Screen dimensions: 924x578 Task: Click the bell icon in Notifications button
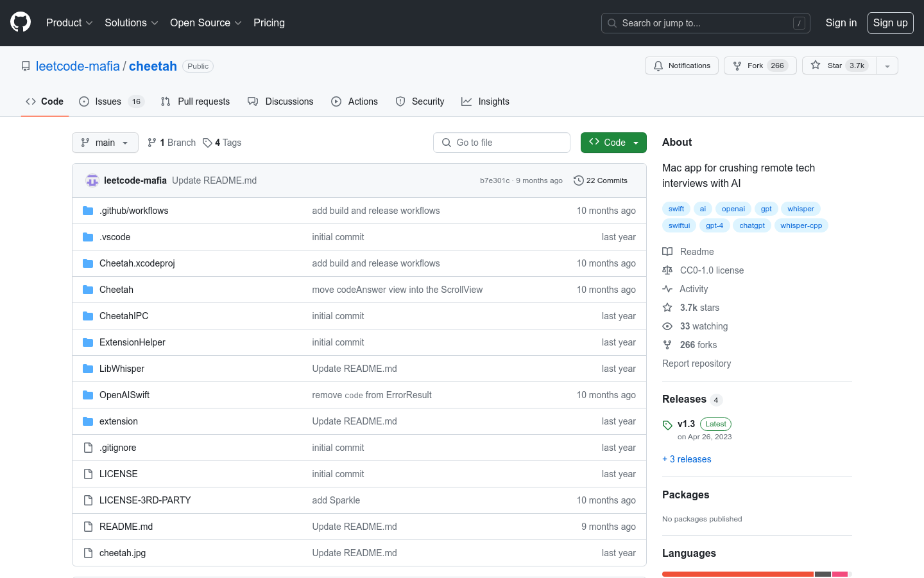[658, 66]
